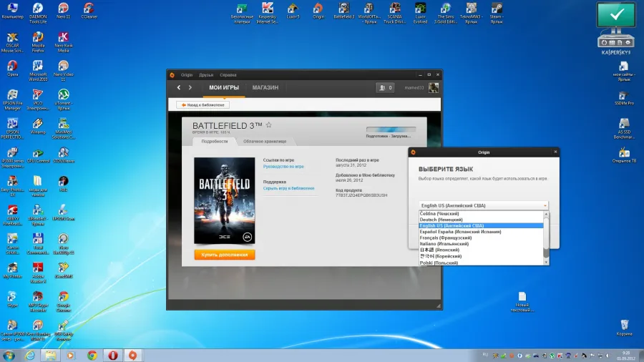Open the Kaspersky Internet Security desktop shortcut
The height and width of the screenshot is (362, 644).
tap(268, 13)
